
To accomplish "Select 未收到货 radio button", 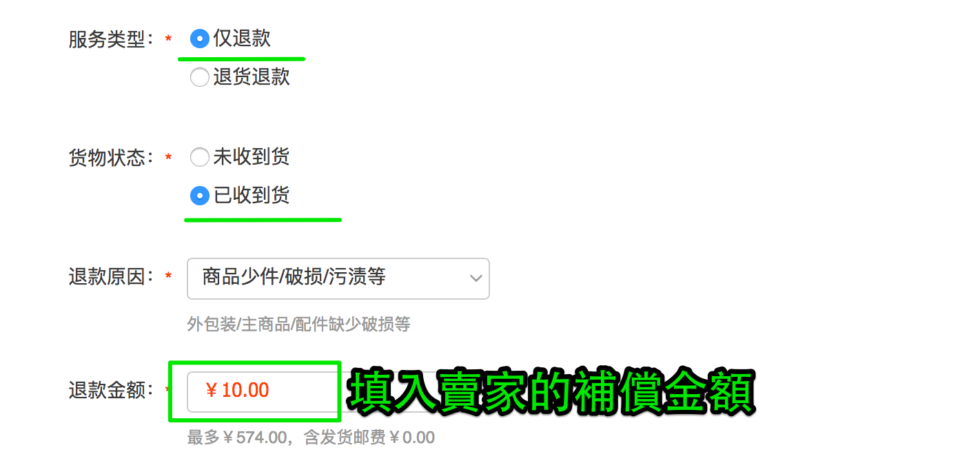I will click(x=199, y=158).
